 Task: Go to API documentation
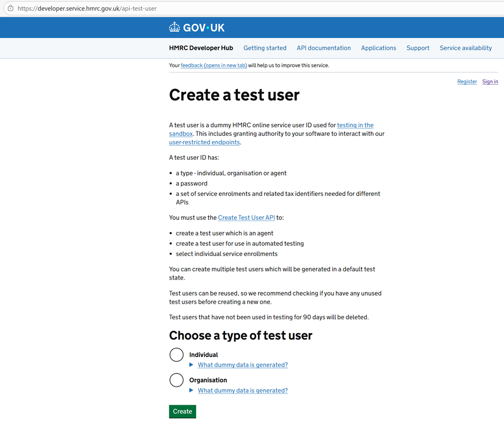coord(324,48)
